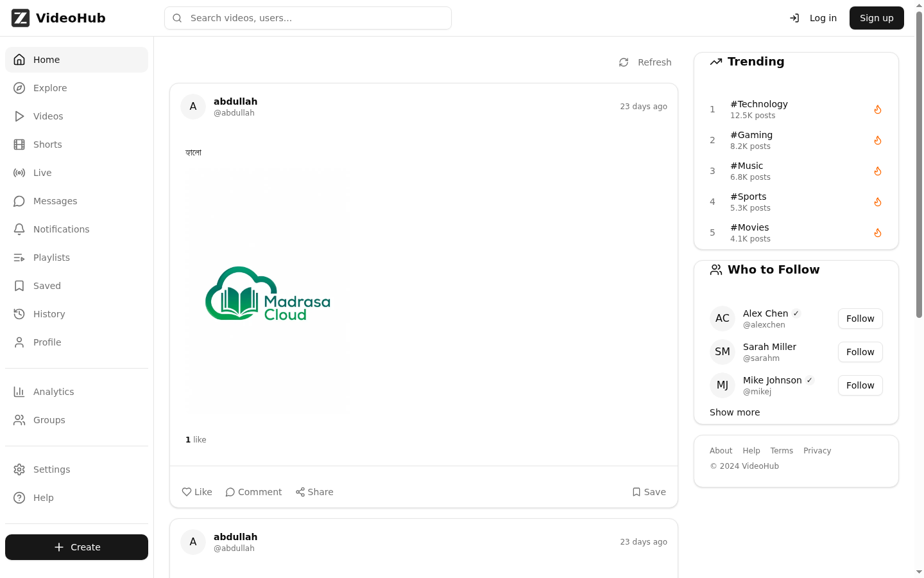The image size is (924, 578).
Task: Follow Mike Johnson
Action: (x=860, y=385)
